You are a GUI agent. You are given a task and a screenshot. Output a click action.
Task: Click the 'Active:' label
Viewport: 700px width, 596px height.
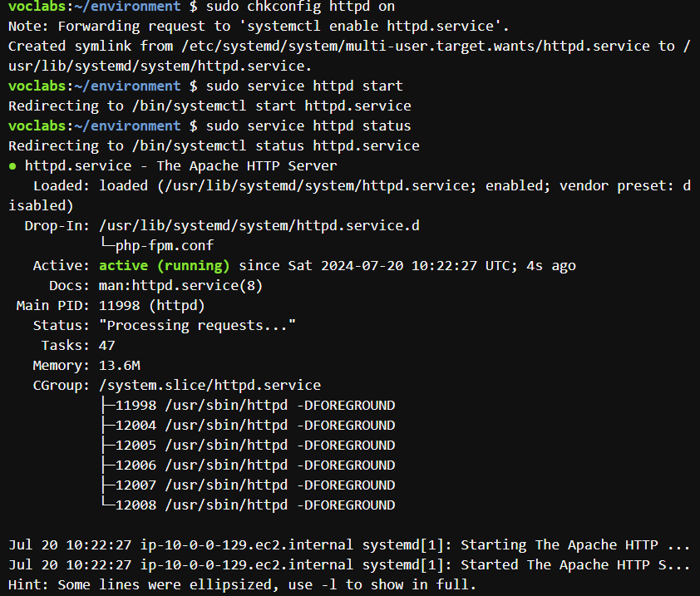pyautogui.click(x=62, y=266)
